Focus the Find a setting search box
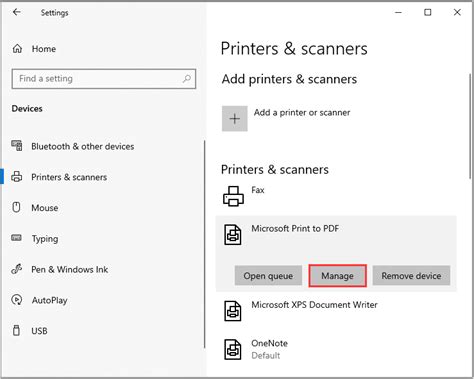This screenshot has width=474, height=379. (104, 79)
